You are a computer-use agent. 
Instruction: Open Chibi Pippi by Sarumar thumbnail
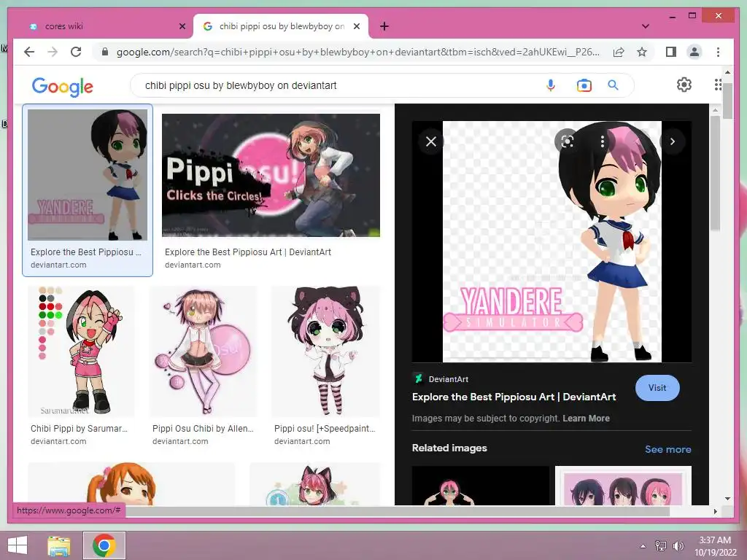point(81,351)
